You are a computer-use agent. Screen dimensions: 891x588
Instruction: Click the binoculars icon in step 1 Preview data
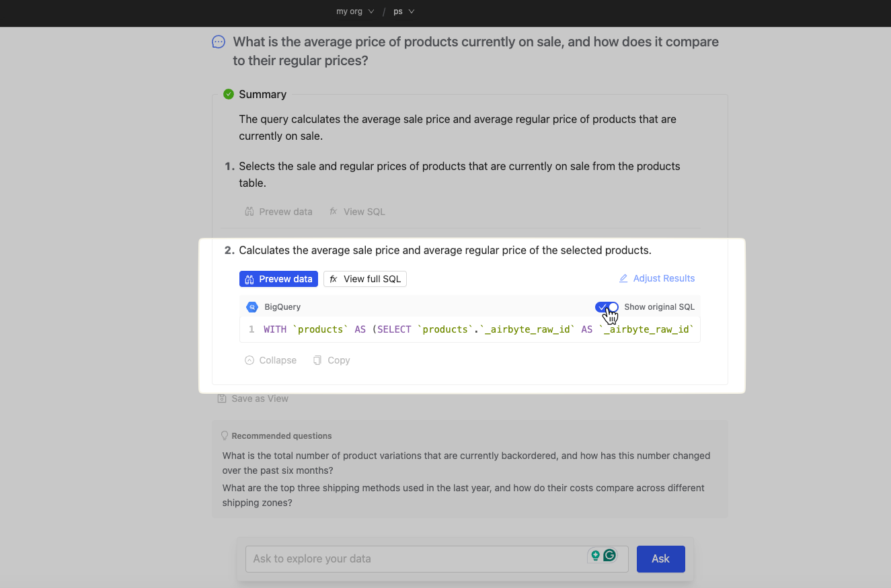tap(249, 212)
